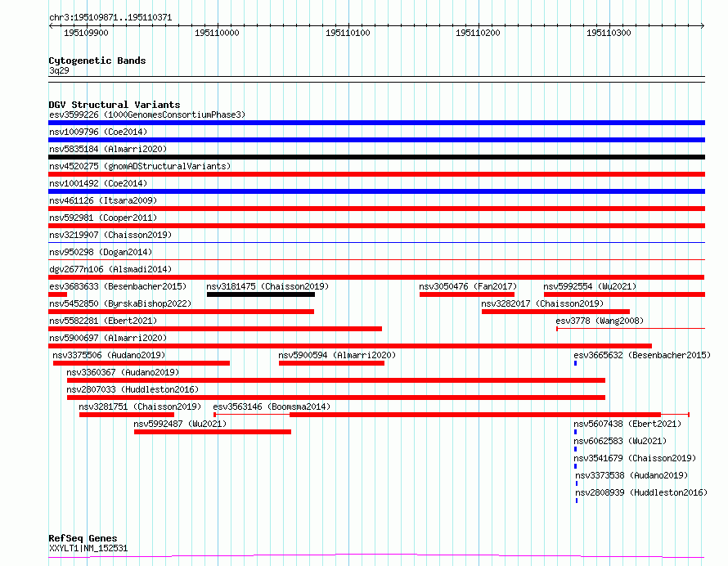The image size is (728, 566).
Task: Open nsv5582281 (Ebert2021) label
Action: (103, 321)
